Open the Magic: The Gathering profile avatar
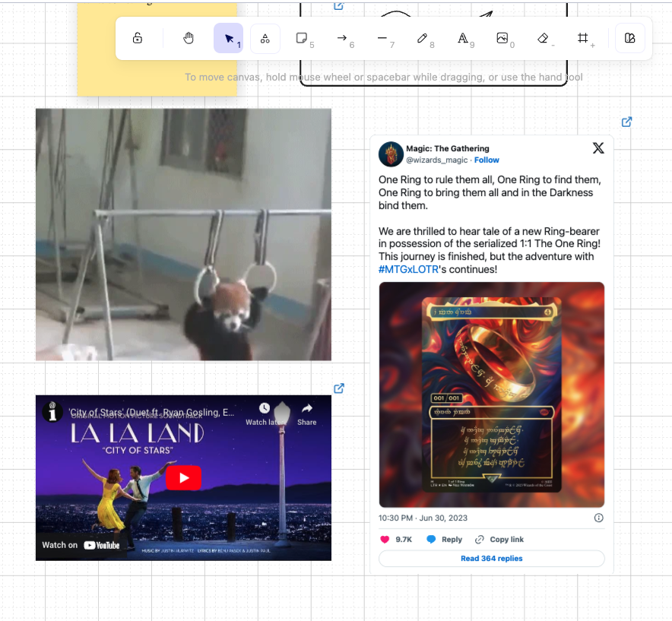Image resolution: width=672 pixels, height=621 pixels. [x=391, y=154]
